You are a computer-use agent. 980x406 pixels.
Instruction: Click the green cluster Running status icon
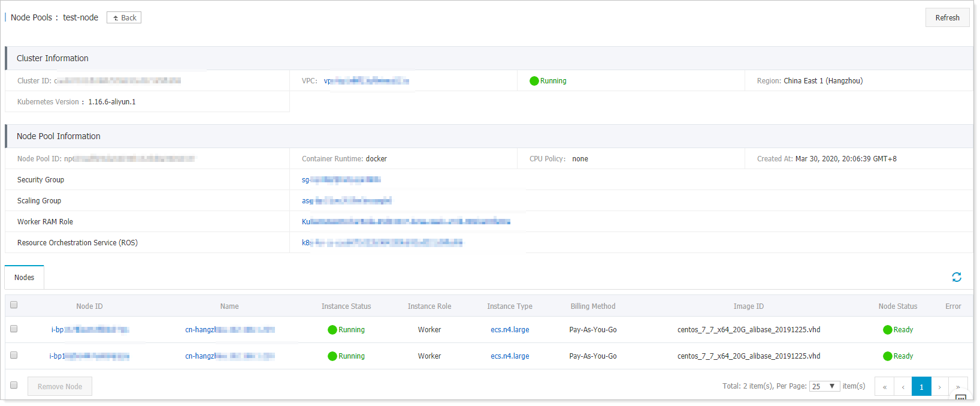(534, 81)
